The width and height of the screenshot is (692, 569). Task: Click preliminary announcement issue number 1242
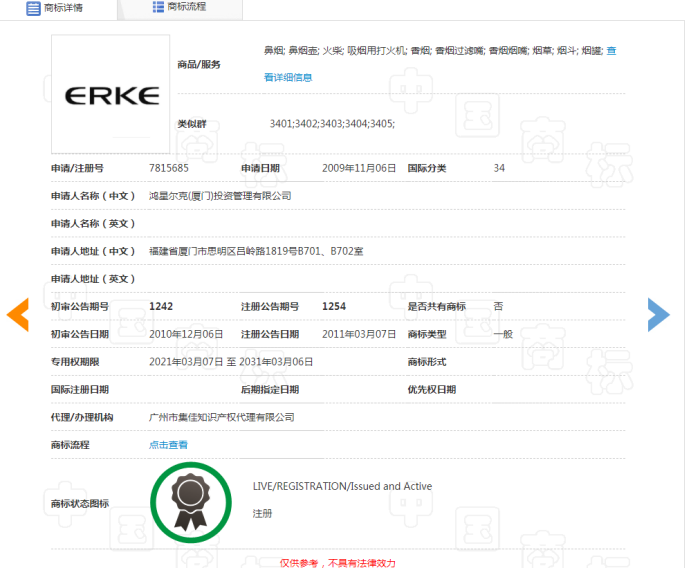coord(161,306)
